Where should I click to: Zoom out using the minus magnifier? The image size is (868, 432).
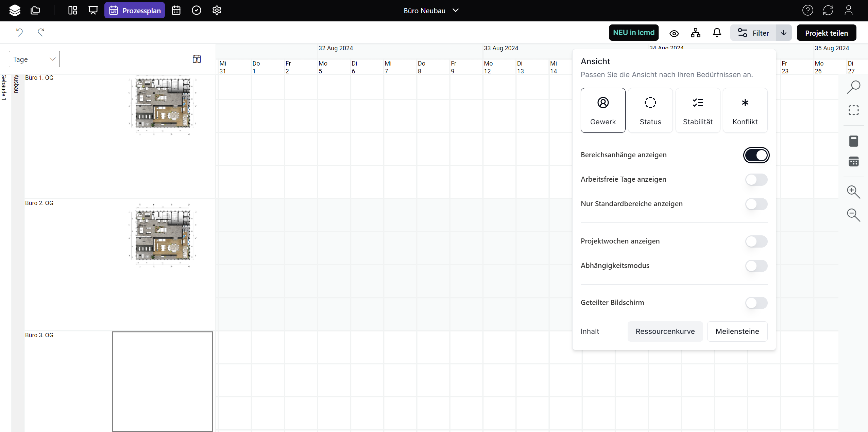(x=853, y=215)
